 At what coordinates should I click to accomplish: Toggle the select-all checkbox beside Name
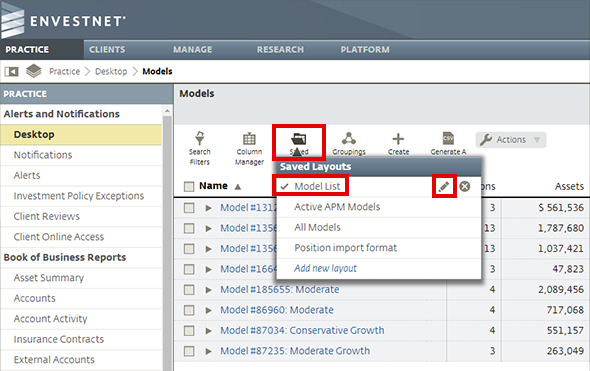click(x=189, y=186)
